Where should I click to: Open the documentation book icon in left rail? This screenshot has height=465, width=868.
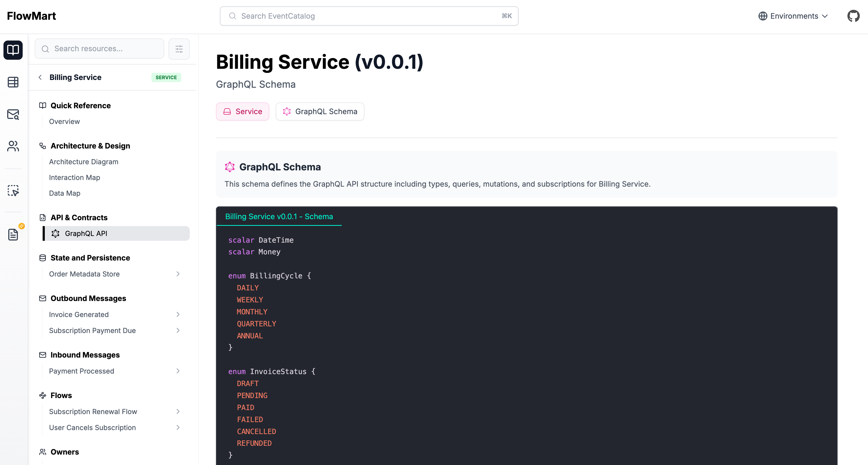(13, 50)
